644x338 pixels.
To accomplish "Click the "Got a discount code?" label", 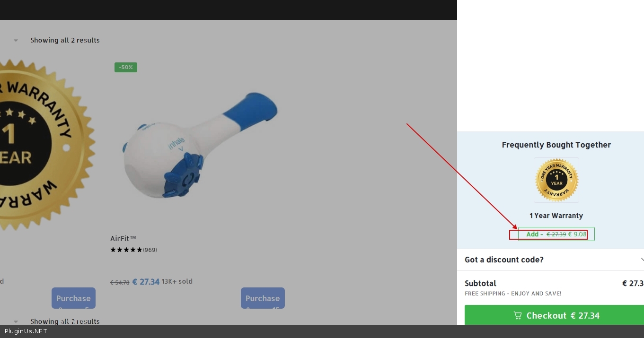I will [x=504, y=260].
